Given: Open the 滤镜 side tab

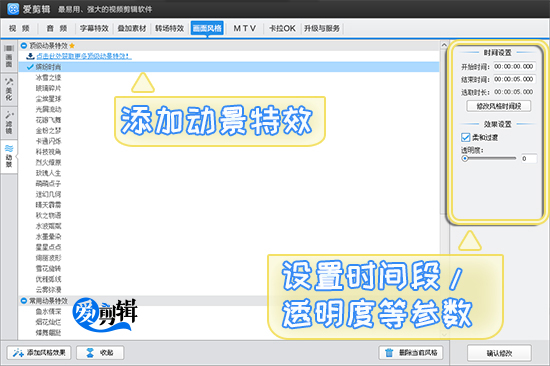Looking at the screenshot, I should [9, 122].
